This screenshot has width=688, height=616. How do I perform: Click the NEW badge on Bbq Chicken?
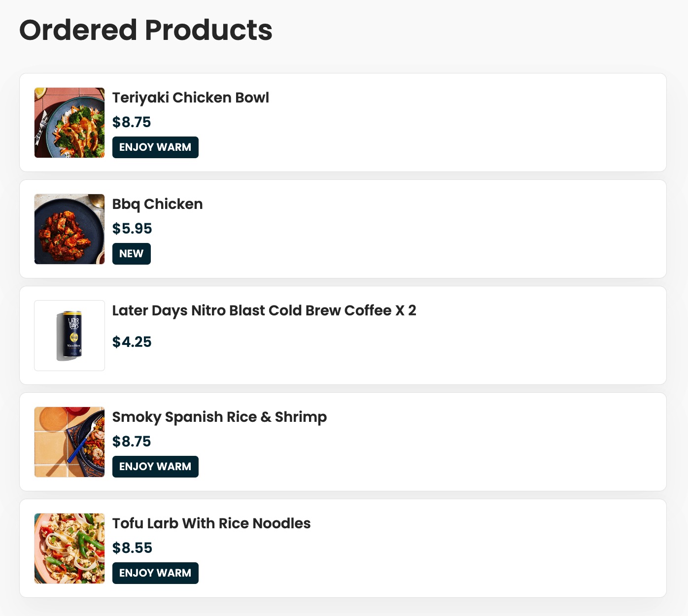point(132,254)
